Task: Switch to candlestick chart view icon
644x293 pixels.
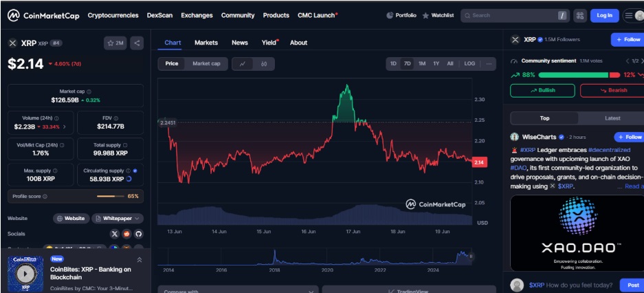Action: (264, 64)
